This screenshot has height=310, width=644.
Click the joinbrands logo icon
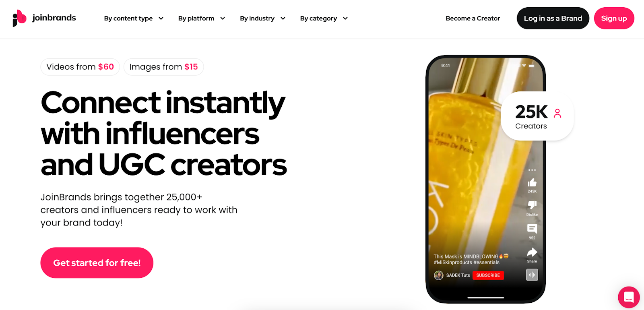[x=19, y=18]
